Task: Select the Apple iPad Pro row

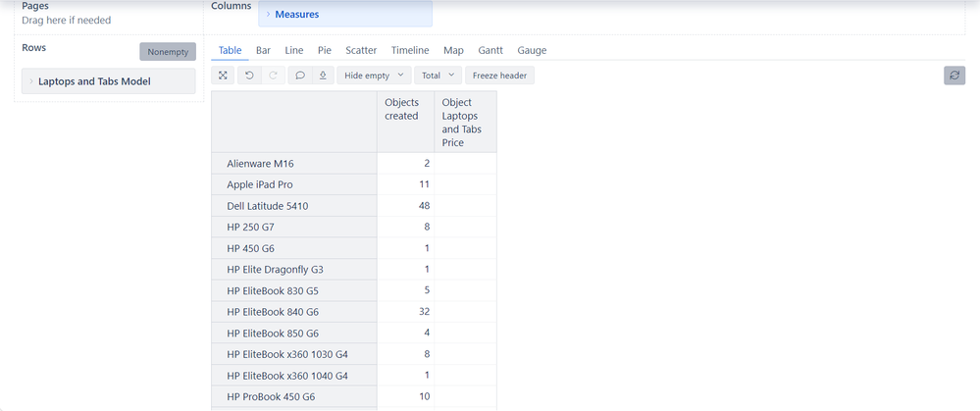Action: coord(294,184)
